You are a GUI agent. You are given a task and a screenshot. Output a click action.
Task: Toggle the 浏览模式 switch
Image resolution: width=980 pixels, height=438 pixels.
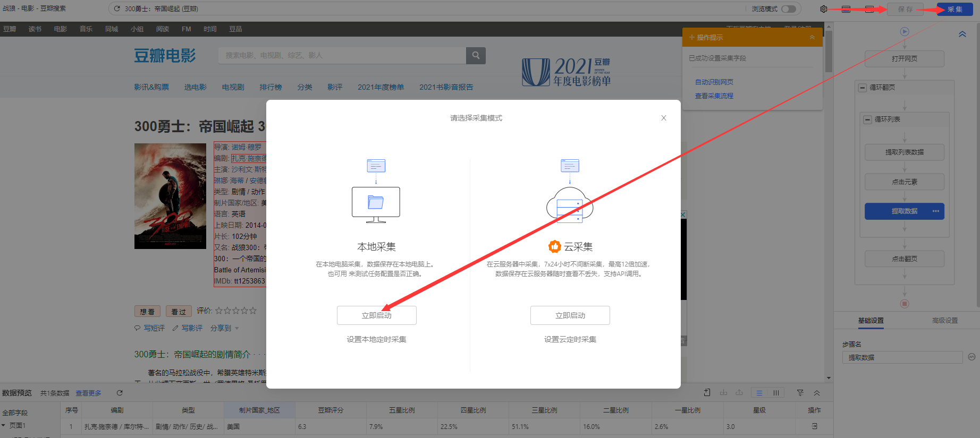(789, 9)
